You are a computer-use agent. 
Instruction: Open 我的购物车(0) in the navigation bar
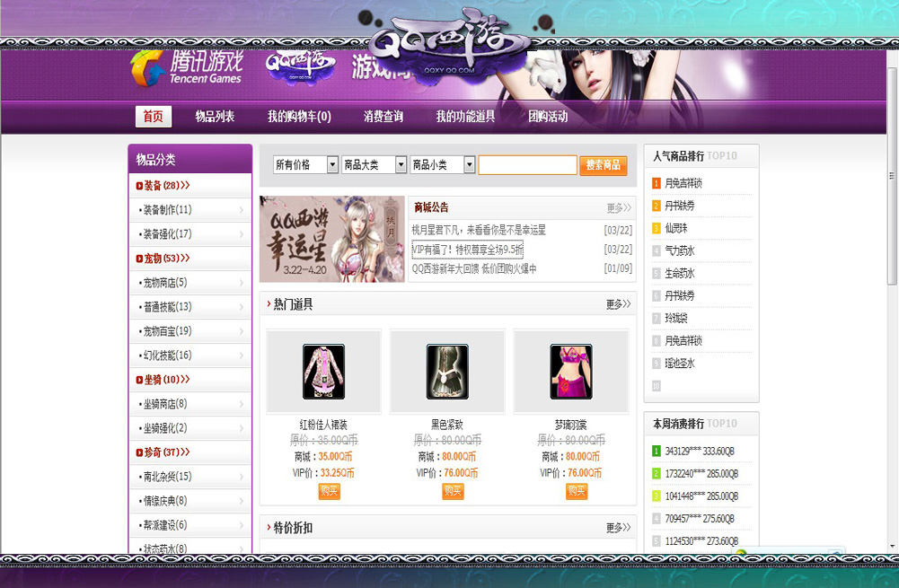coord(299,117)
